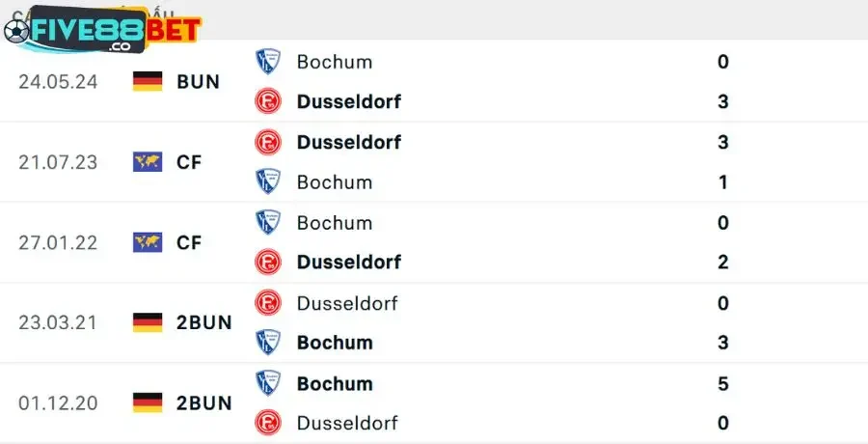This screenshot has width=868, height=444.
Task: Open Bochum team name in 23.03.21 match
Action: click(x=335, y=343)
